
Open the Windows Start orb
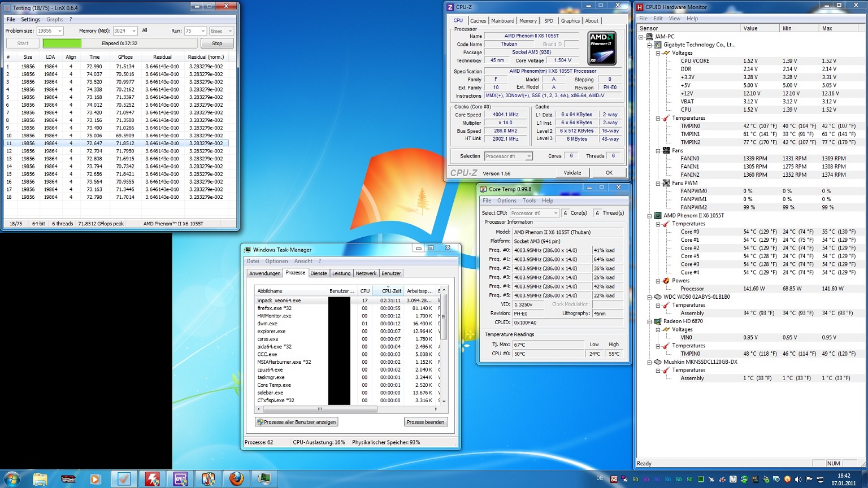click(12, 479)
